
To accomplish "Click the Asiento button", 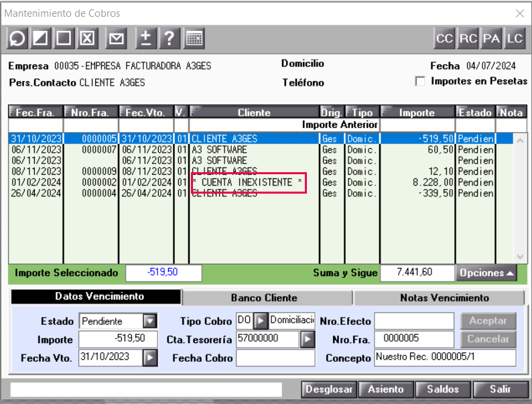I will tap(386, 389).
